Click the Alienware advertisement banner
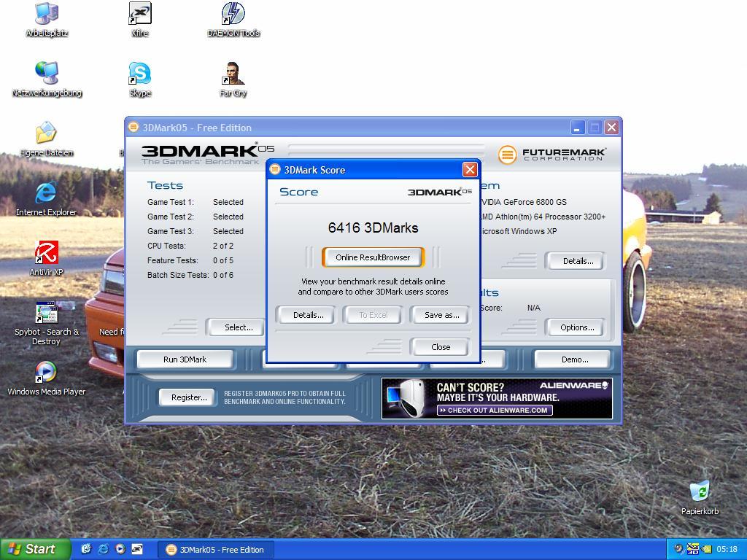747x560 pixels. click(497, 399)
